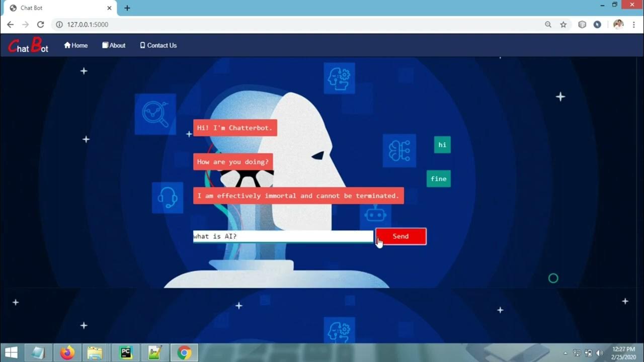Bookmark this page with the star icon
644x362 pixels.
pos(563,24)
